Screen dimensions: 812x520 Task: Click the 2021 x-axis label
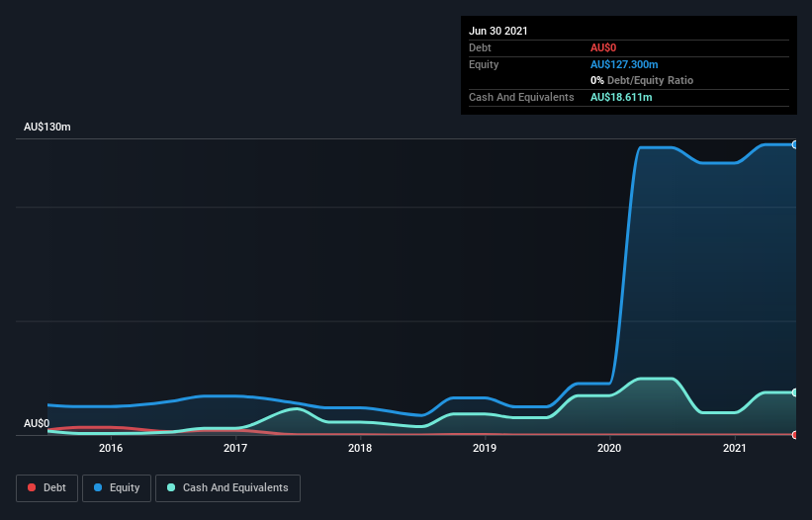pos(734,448)
